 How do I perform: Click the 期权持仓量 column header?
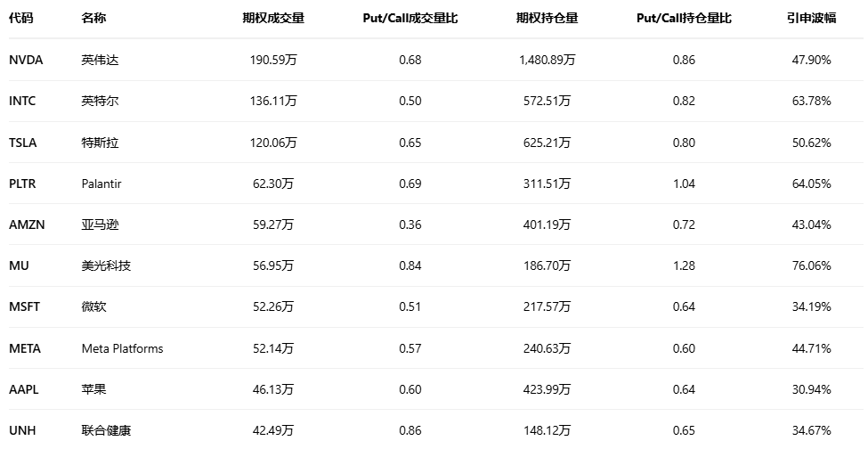pos(547,18)
